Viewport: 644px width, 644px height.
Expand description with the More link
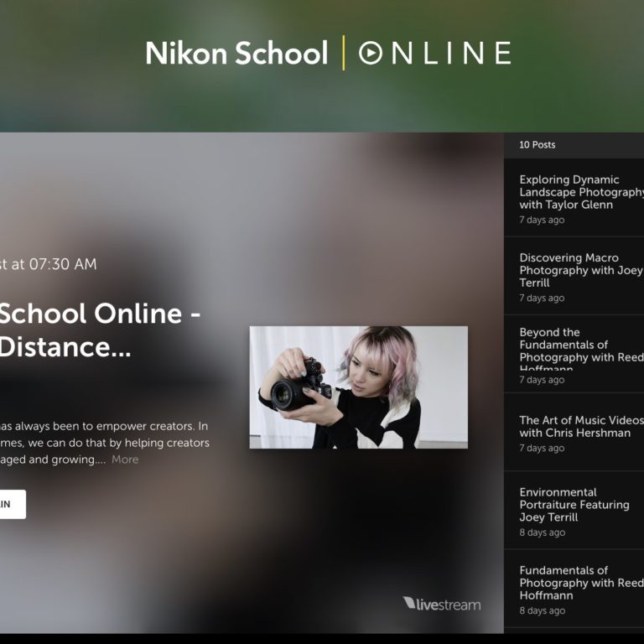click(x=125, y=460)
